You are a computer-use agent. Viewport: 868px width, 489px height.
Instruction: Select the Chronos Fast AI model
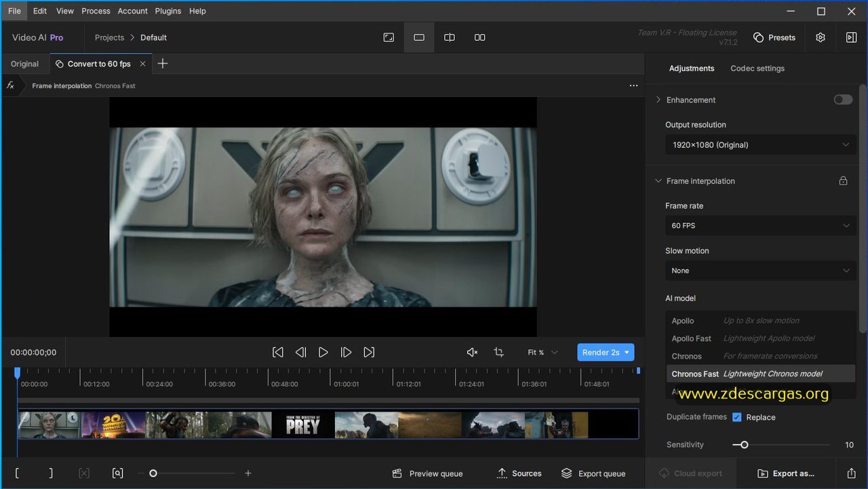point(761,374)
